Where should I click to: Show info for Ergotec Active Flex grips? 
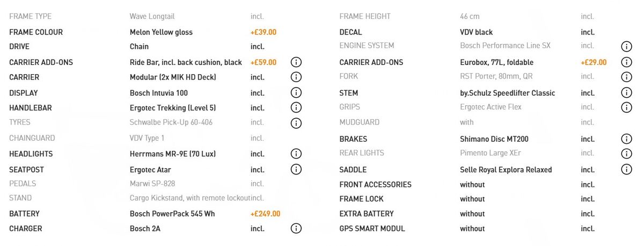(626, 107)
